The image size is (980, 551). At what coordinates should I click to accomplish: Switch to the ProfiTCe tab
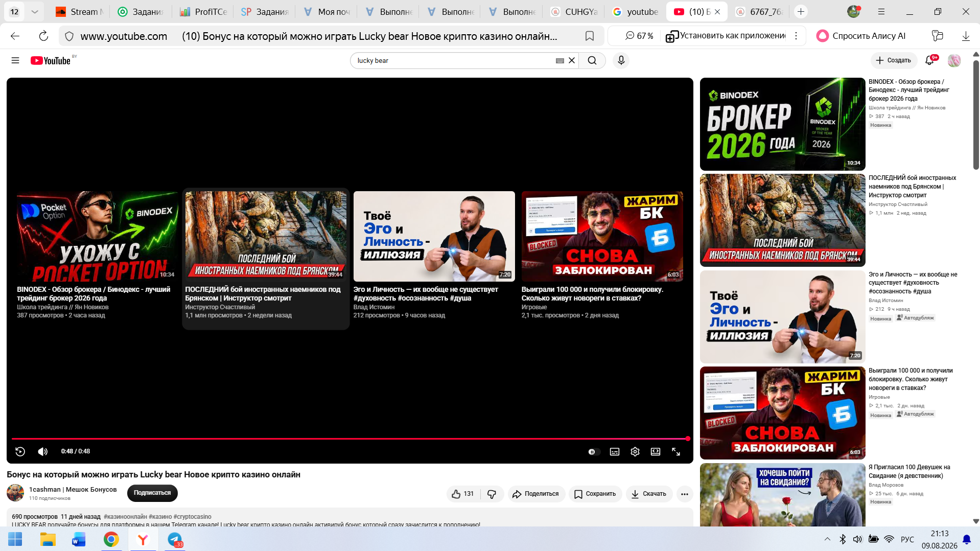pyautogui.click(x=204, y=12)
